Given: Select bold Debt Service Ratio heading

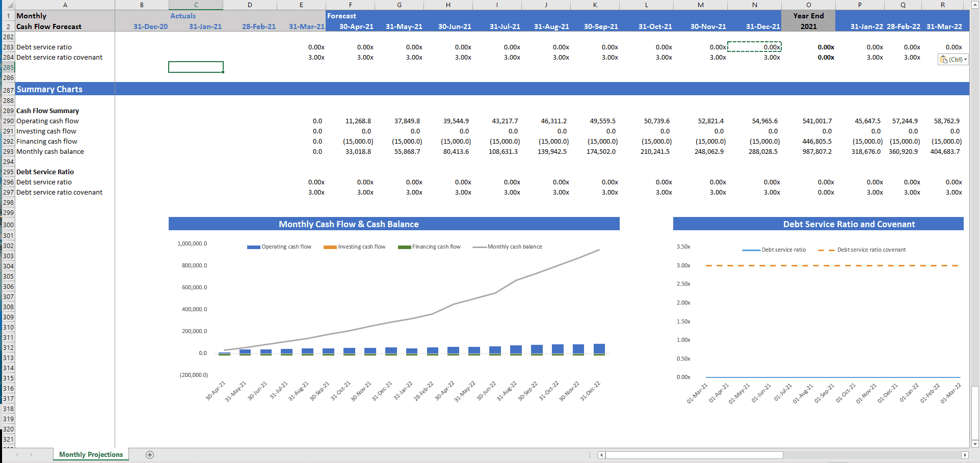Looking at the screenshot, I should click(45, 172).
